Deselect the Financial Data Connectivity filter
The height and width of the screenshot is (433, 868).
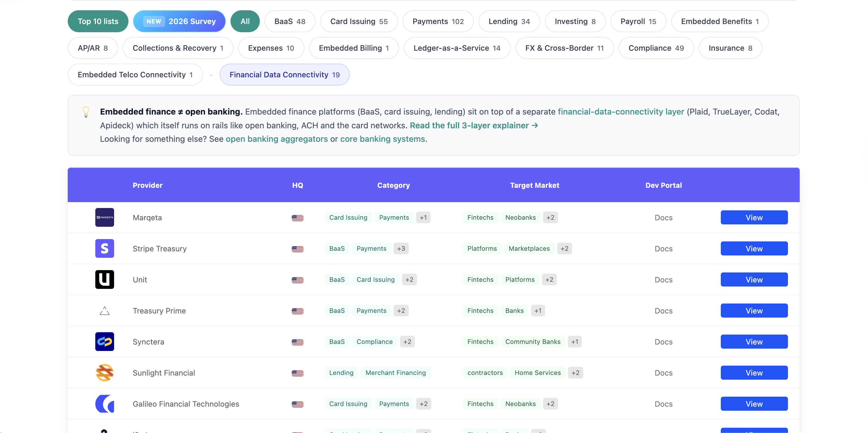(284, 74)
